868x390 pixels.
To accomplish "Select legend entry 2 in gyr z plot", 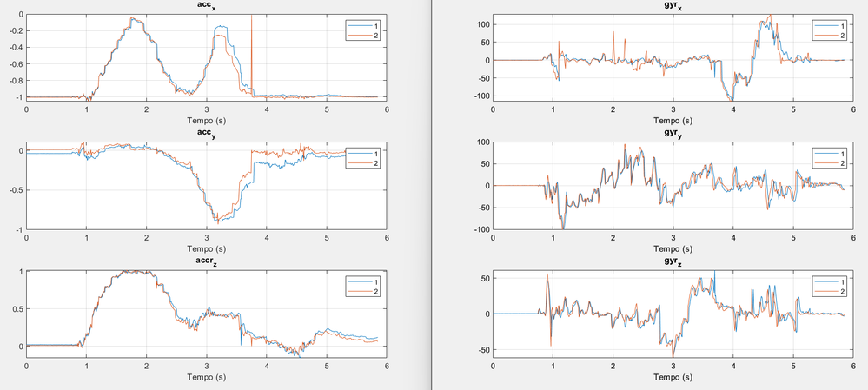I will (x=831, y=292).
